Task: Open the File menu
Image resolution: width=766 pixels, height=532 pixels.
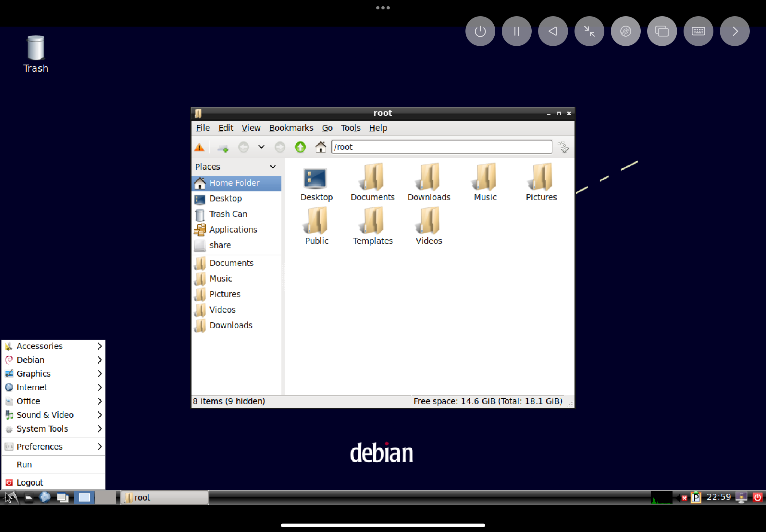Action: tap(203, 128)
